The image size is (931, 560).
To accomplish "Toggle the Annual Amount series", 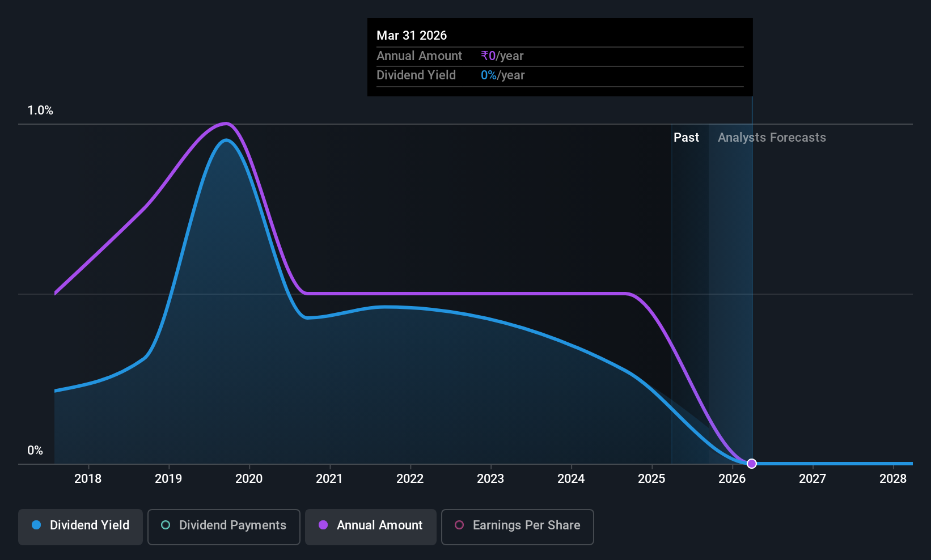I will click(x=371, y=527).
